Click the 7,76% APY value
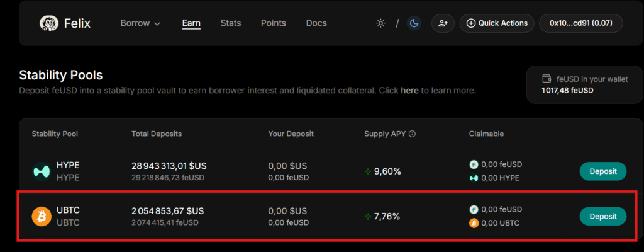 tap(387, 216)
